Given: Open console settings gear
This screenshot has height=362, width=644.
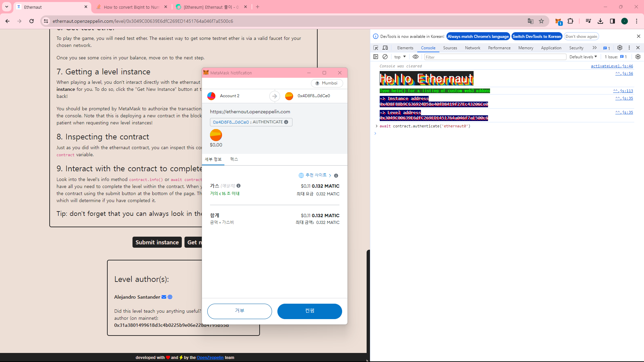Looking at the screenshot, I should pyautogui.click(x=638, y=57).
